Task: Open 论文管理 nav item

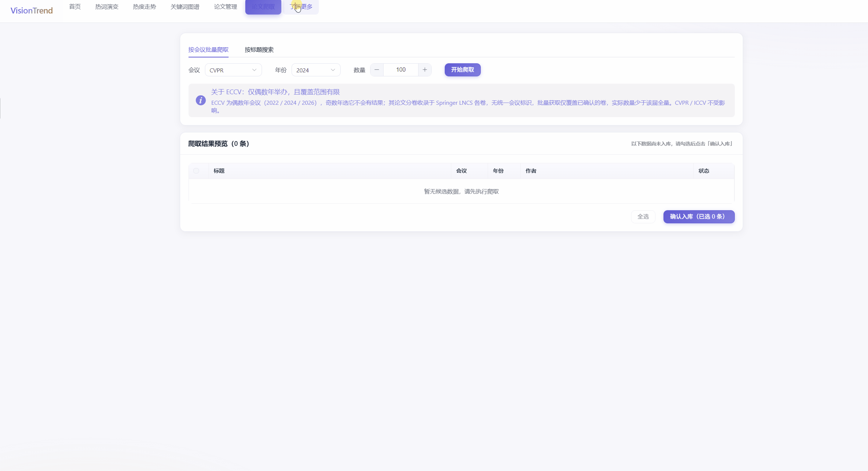Action: (x=225, y=7)
